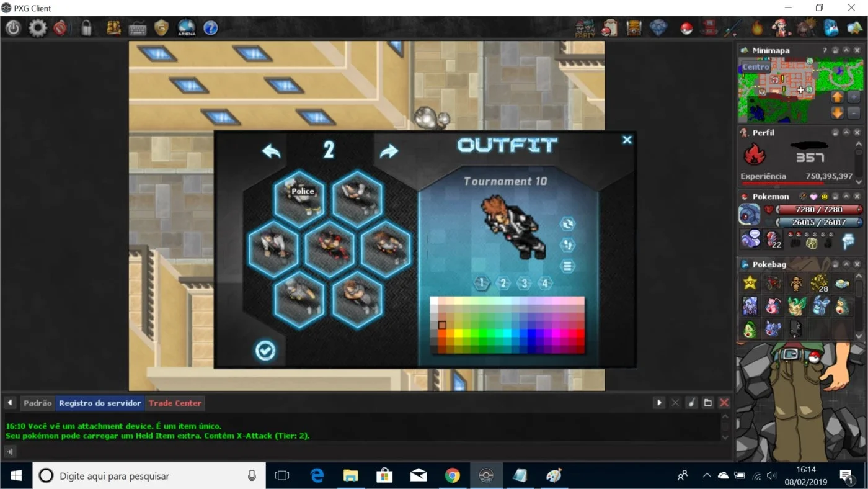The height and width of the screenshot is (489, 868).
Task: Confirm outfit with the checkmark button
Action: [x=265, y=351]
